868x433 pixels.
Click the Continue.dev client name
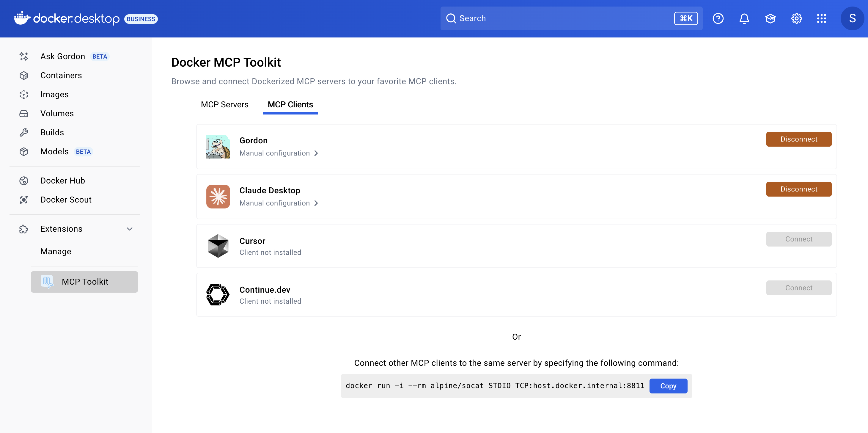[265, 290]
